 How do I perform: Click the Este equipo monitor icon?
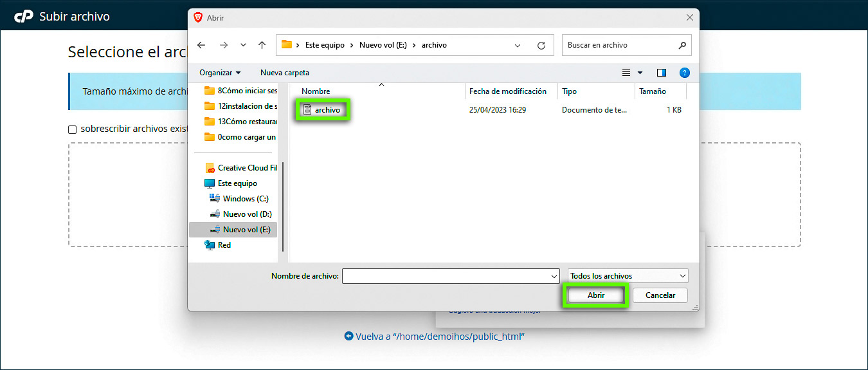(x=210, y=183)
